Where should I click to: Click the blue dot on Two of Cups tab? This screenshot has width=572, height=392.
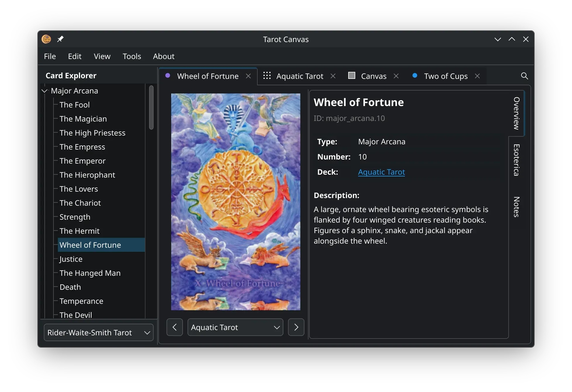(415, 75)
